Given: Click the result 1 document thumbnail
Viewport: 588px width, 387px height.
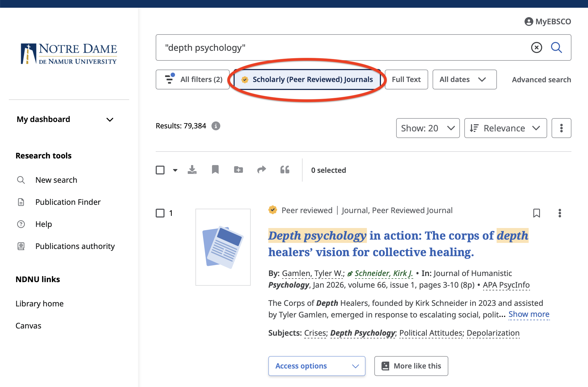Looking at the screenshot, I should pyautogui.click(x=223, y=247).
